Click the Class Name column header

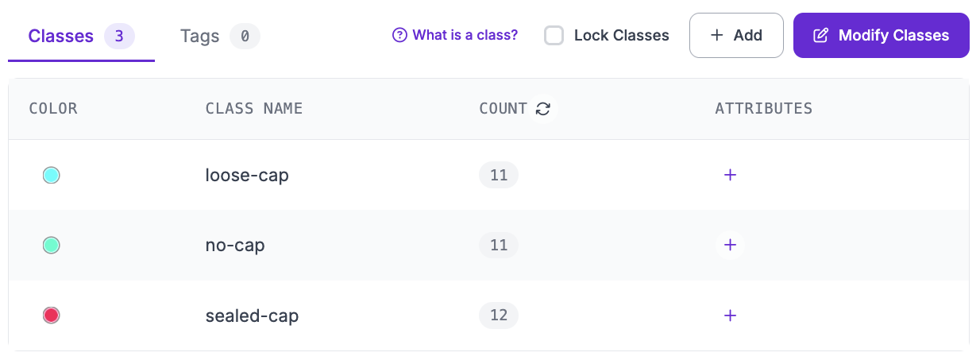(x=254, y=109)
